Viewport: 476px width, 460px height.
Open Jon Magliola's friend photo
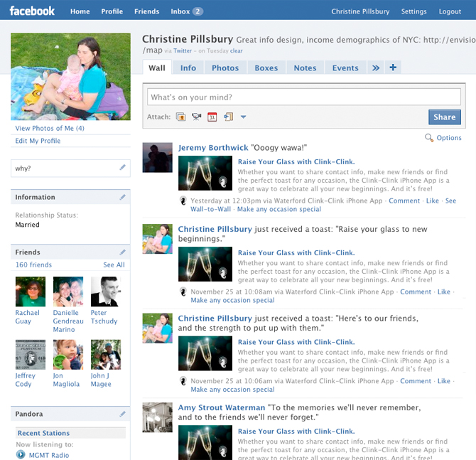pos(68,355)
